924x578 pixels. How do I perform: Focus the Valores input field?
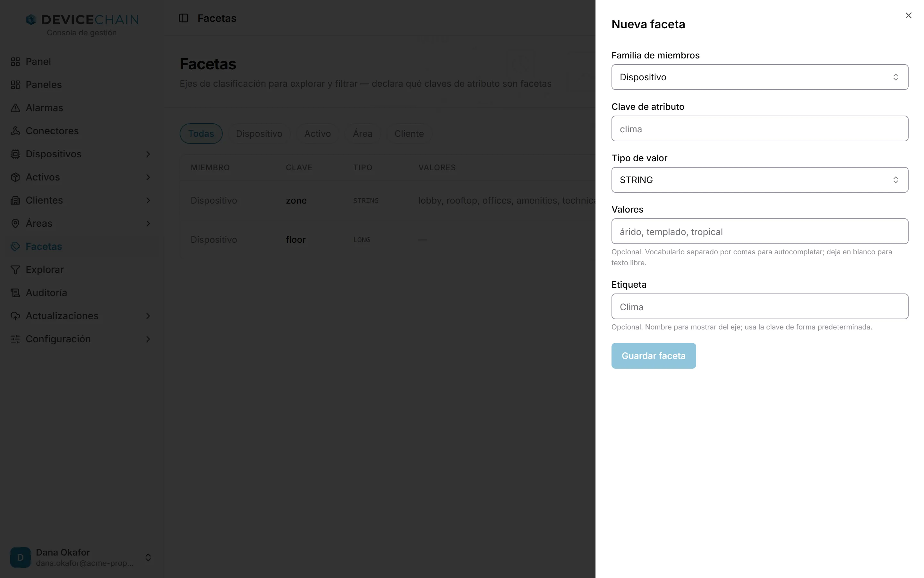760,231
